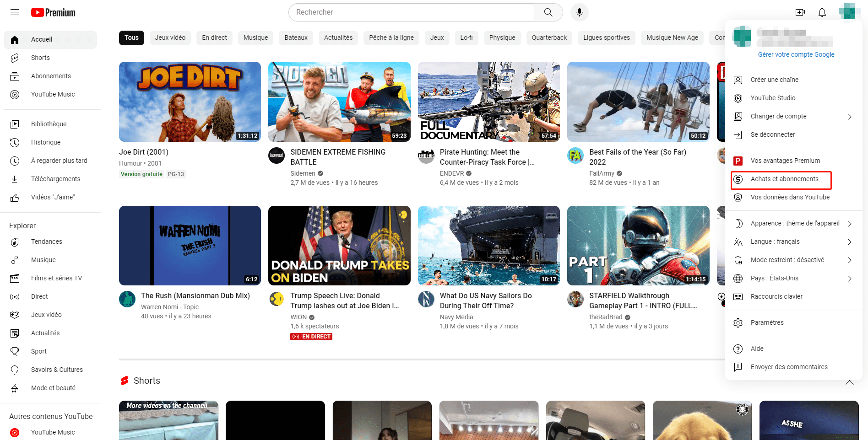
Task: Open Sidemen channel link
Action: pyautogui.click(x=303, y=173)
